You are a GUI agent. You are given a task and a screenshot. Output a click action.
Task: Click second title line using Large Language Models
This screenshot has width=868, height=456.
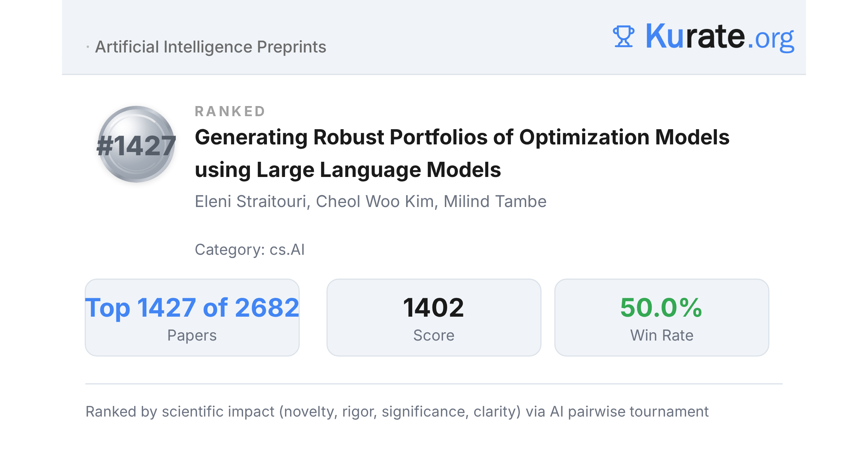(x=348, y=170)
